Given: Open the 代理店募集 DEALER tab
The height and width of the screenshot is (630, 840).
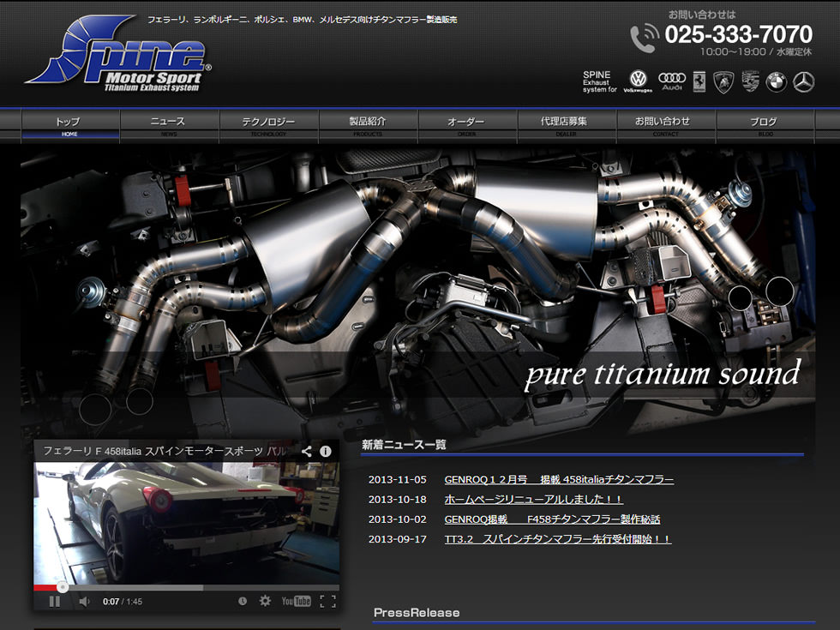Looking at the screenshot, I should point(567,127).
